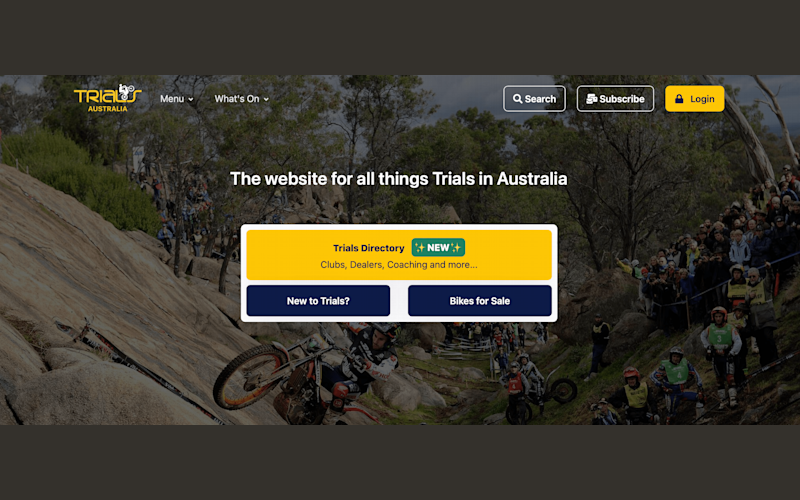Click the Trials Australia logo

107,98
